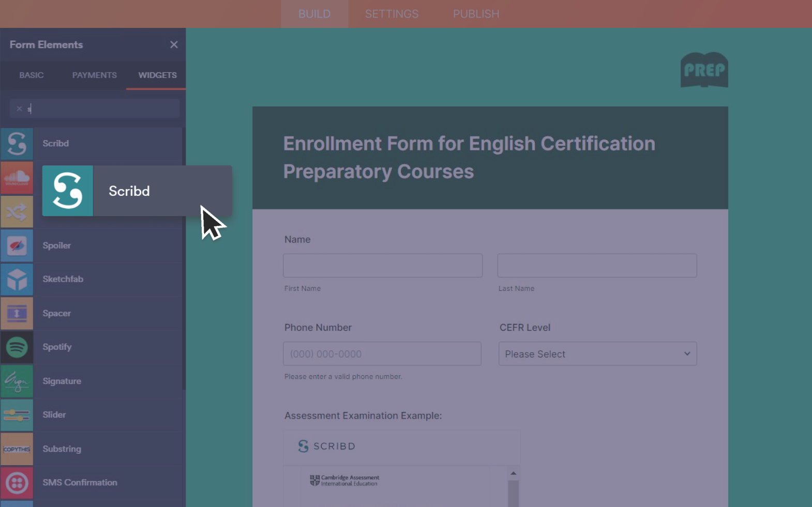The image size is (812, 507).
Task: Click scroll-up arrow in embedded Scribd document
Action: tap(514, 473)
